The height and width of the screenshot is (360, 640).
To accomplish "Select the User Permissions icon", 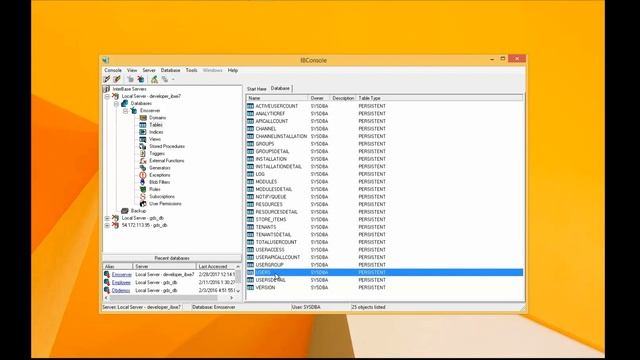I will (x=143, y=204).
